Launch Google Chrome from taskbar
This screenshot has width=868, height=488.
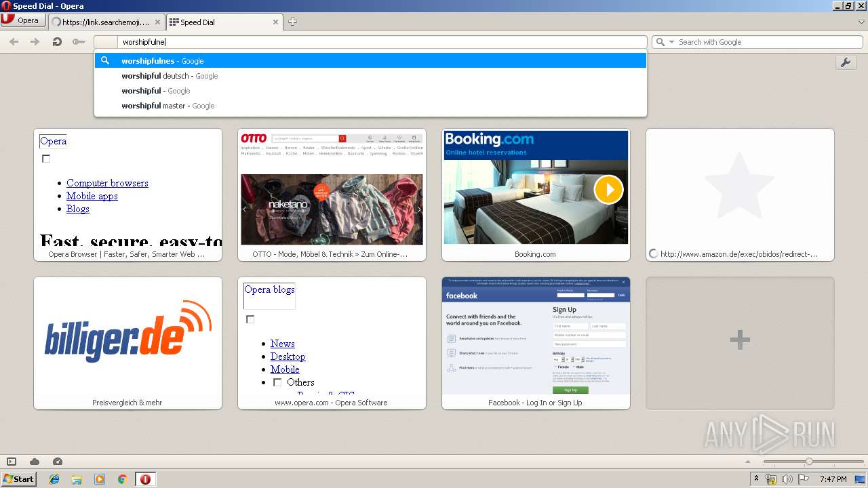tap(122, 479)
